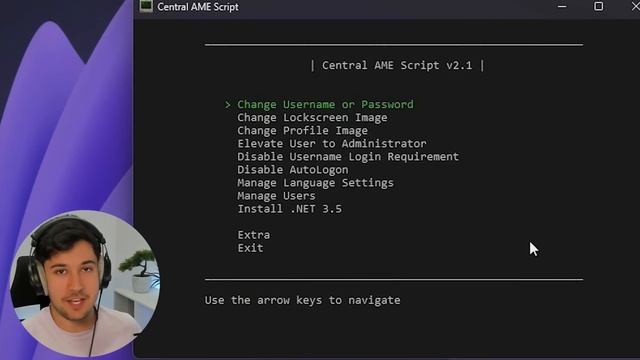Select Install .NET 3.5 entry
640x360 pixels.
289,209
